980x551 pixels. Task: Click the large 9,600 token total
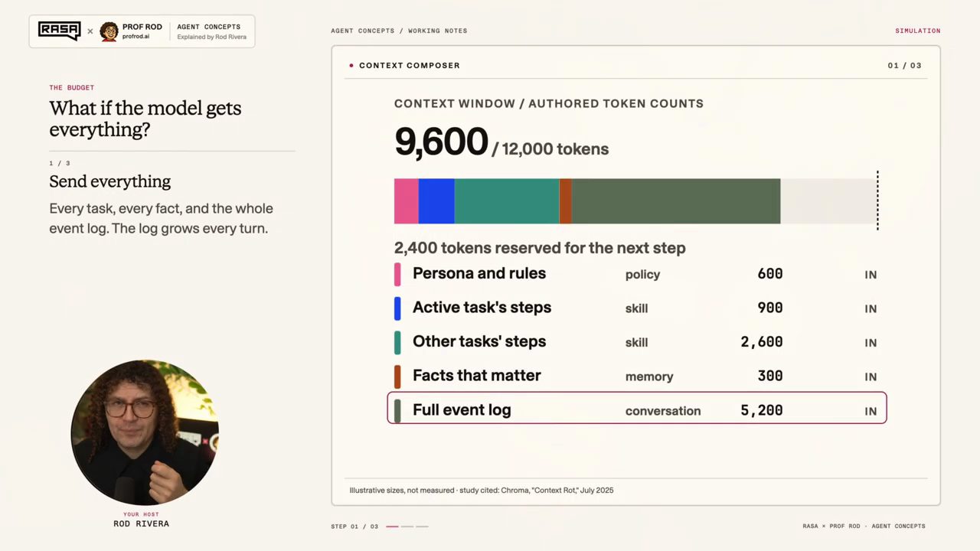[x=441, y=142]
